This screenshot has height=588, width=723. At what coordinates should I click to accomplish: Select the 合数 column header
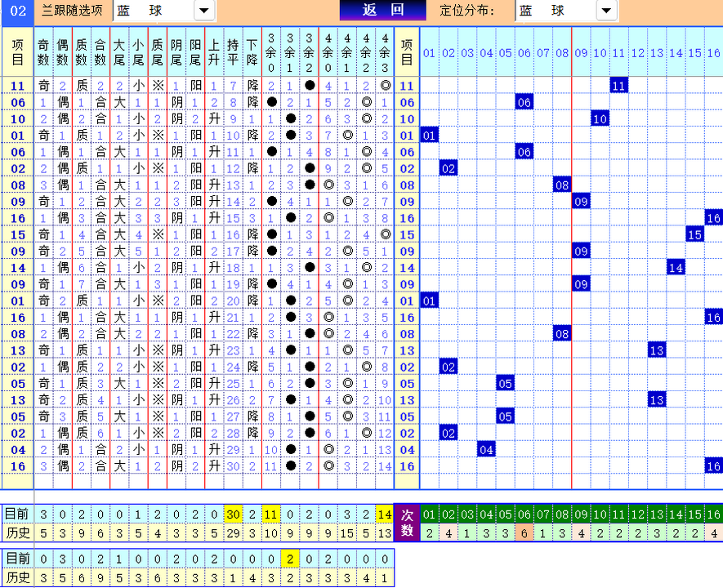(x=100, y=51)
